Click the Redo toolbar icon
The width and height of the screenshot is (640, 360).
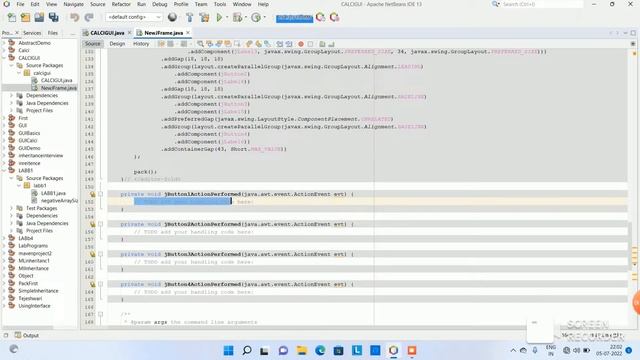pos(89,17)
